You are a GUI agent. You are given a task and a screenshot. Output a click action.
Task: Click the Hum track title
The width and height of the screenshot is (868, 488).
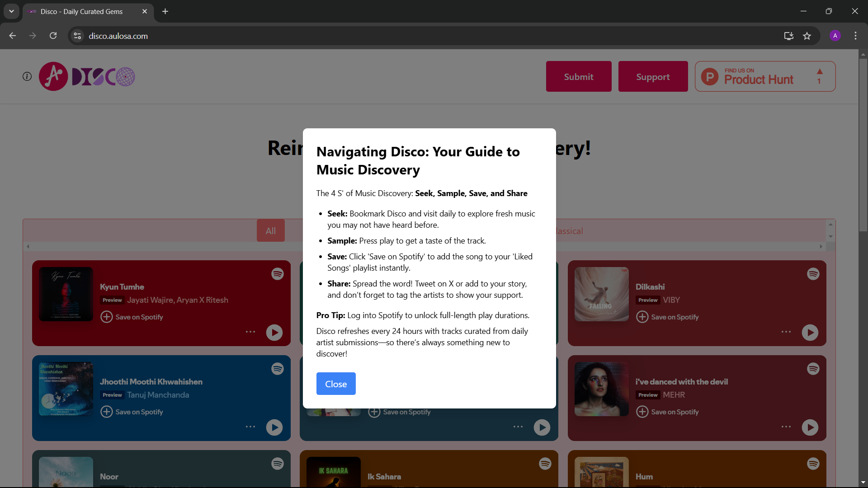click(x=644, y=477)
